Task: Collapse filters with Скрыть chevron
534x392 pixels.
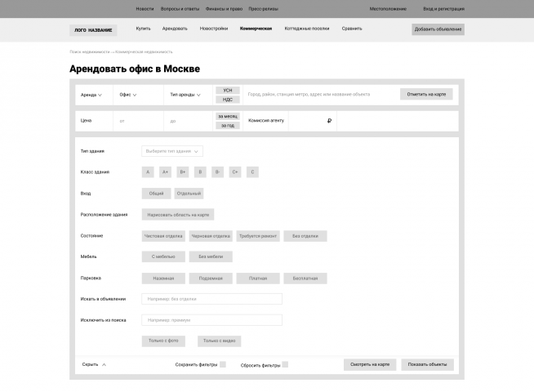Action: pos(95,364)
